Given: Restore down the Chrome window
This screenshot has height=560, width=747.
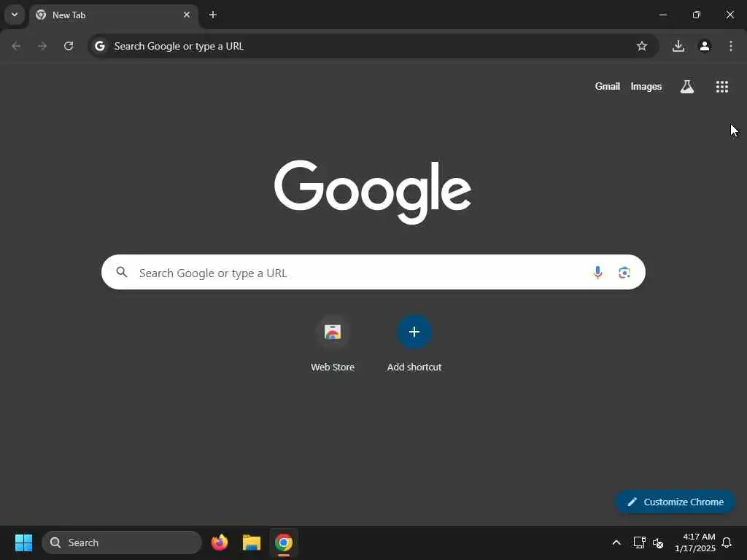Looking at the screenshot, I should [697, 15].
